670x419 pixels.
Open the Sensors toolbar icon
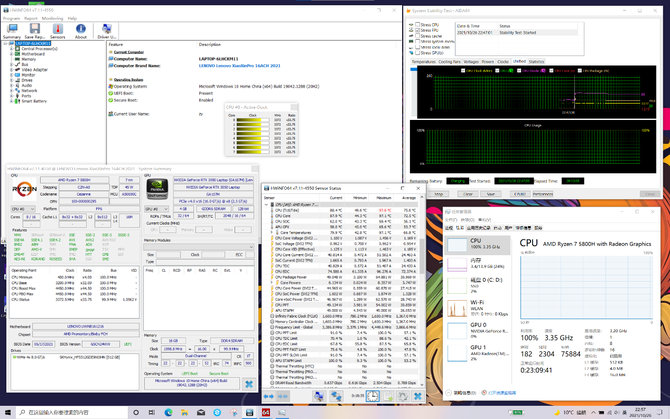point(57,28)
